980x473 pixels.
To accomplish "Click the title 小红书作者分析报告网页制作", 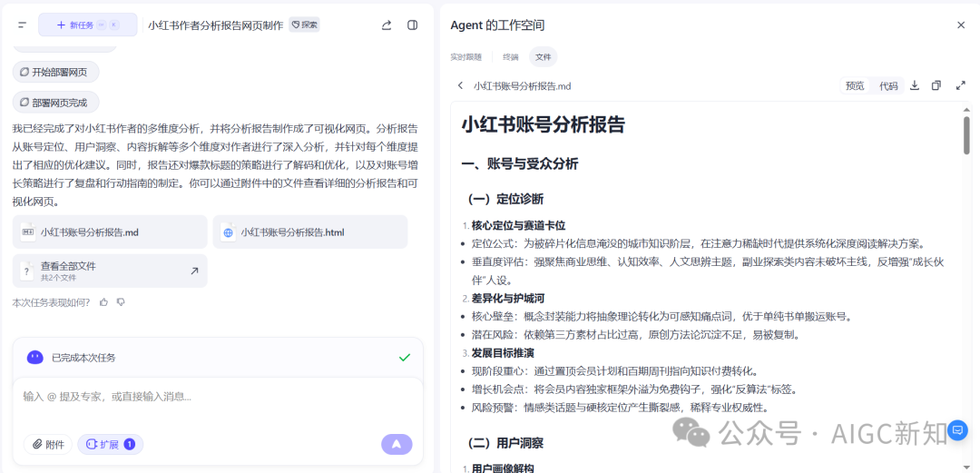I will pos(216,25).
